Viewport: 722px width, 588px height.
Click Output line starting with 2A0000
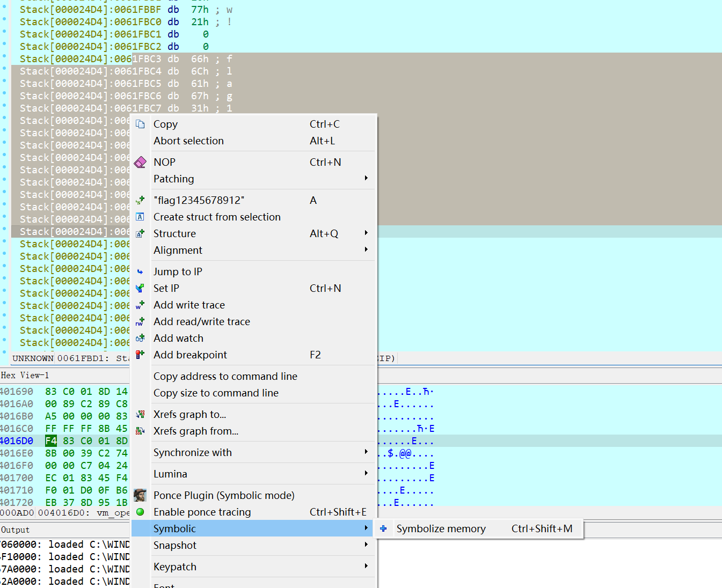(x=65, y=582)
